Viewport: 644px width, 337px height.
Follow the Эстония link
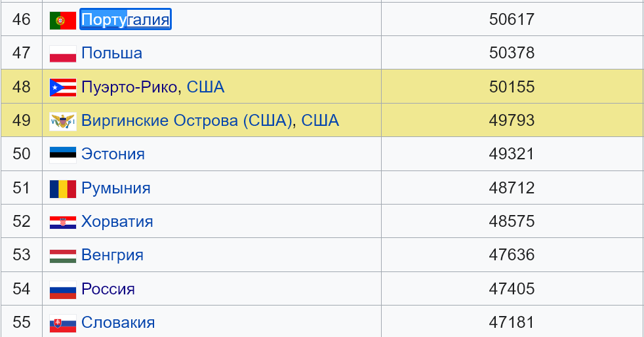(113, 154)
